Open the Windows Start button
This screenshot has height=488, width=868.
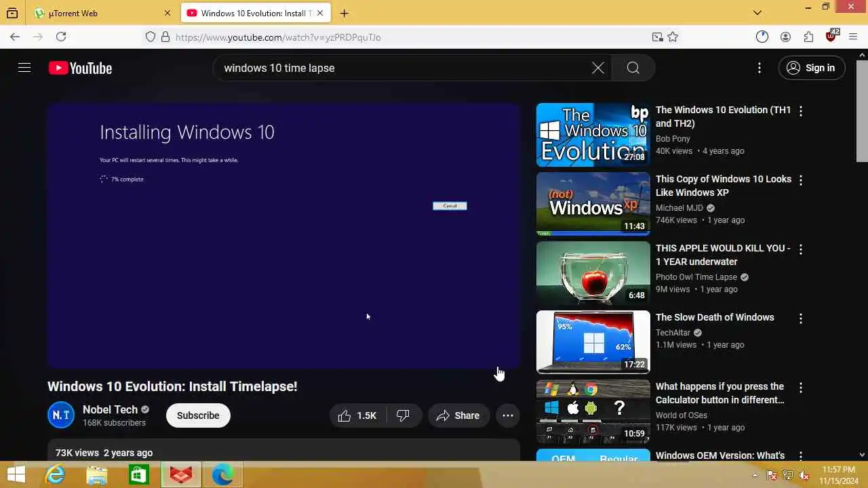(x=16, y=475)
